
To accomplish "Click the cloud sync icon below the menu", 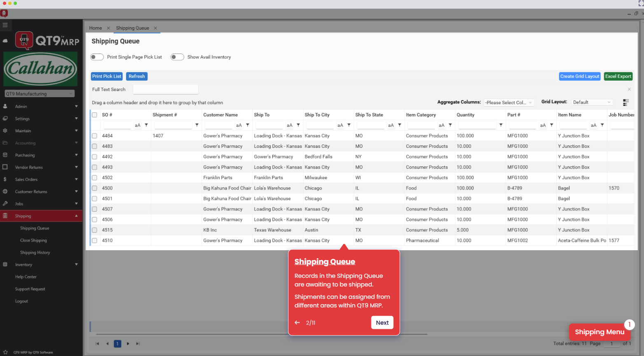I will (5, 40).
